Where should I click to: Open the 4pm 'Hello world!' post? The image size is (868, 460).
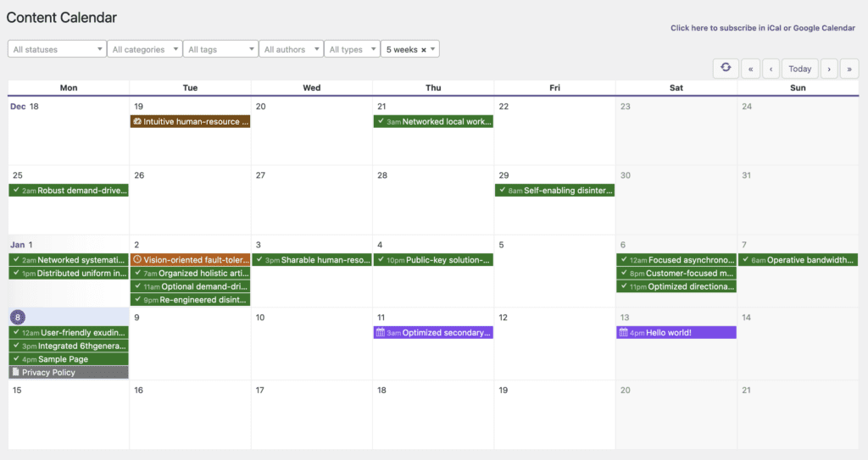click(x=676, y=333)
